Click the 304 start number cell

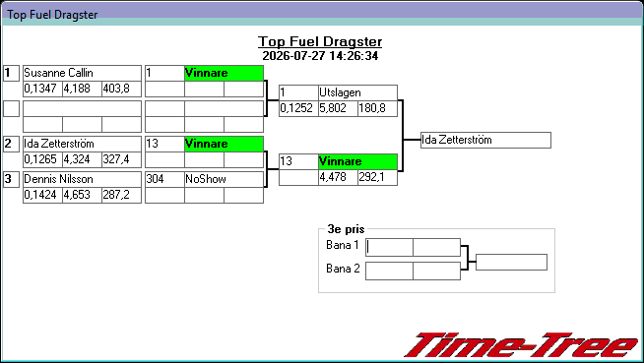tap(164, 179)
